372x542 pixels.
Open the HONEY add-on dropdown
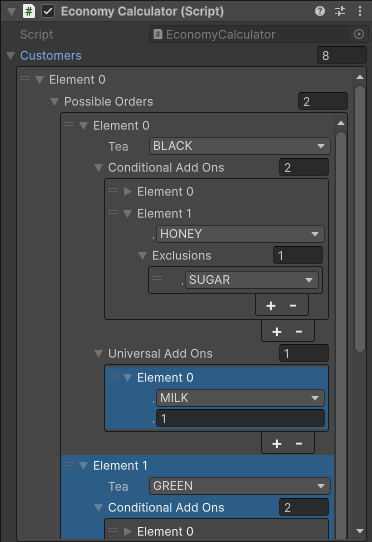[x=240, y=234]
